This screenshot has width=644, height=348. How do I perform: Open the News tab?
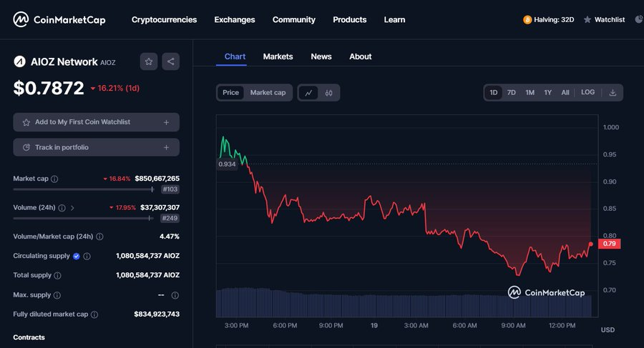pos(321,56)
